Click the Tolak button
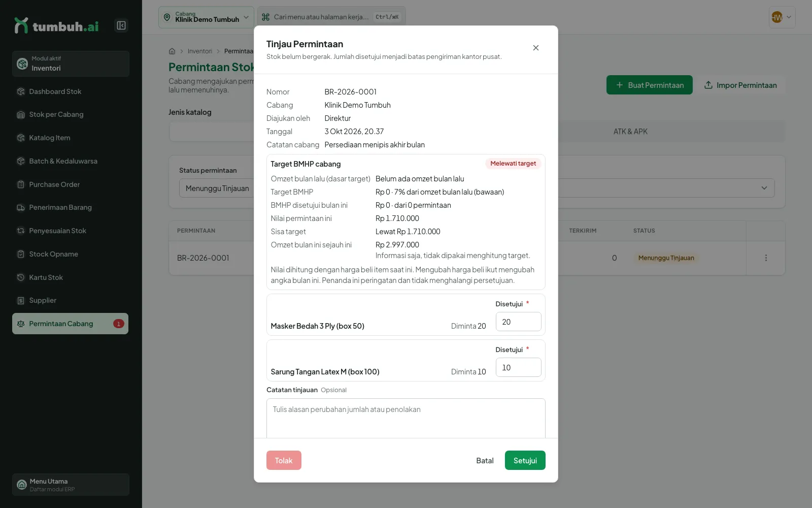 (284, 460)
